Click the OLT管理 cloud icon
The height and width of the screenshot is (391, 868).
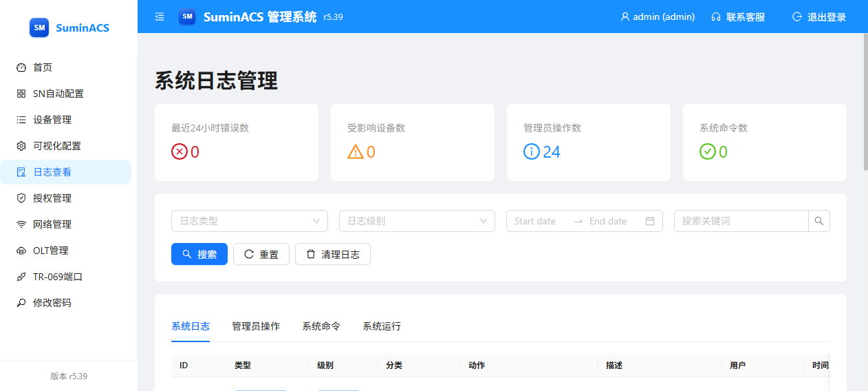[21, 251]
